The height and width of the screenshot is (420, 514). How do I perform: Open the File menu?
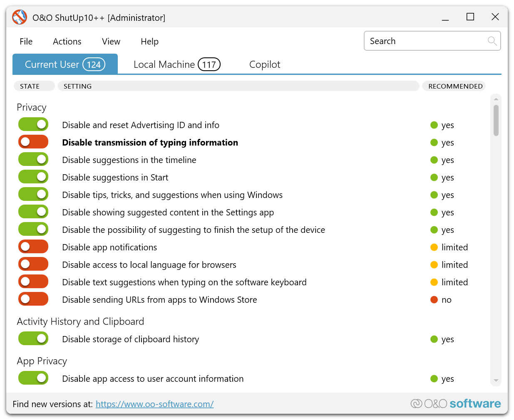26,42
